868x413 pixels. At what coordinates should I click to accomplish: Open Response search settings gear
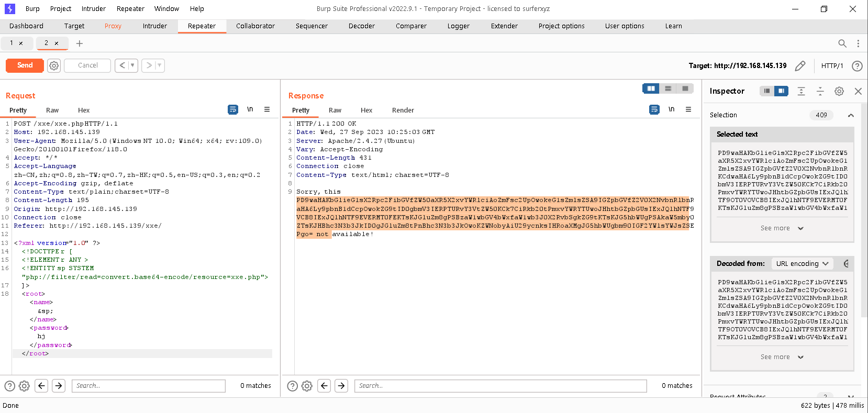click(307, 386)
